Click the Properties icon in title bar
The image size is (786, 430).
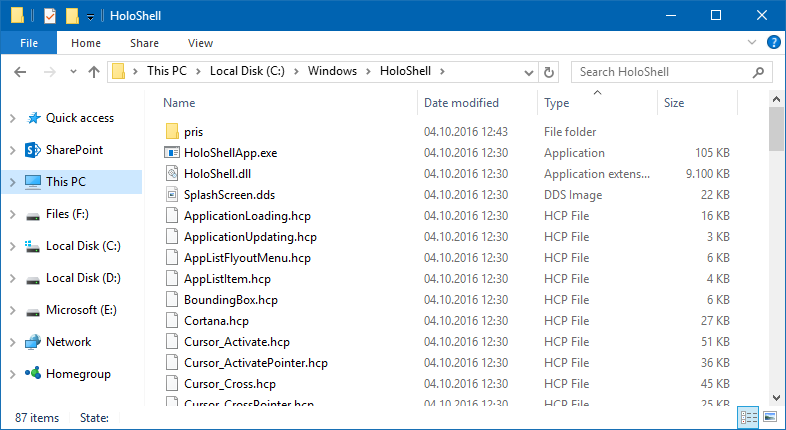click(x=50, y=16)
